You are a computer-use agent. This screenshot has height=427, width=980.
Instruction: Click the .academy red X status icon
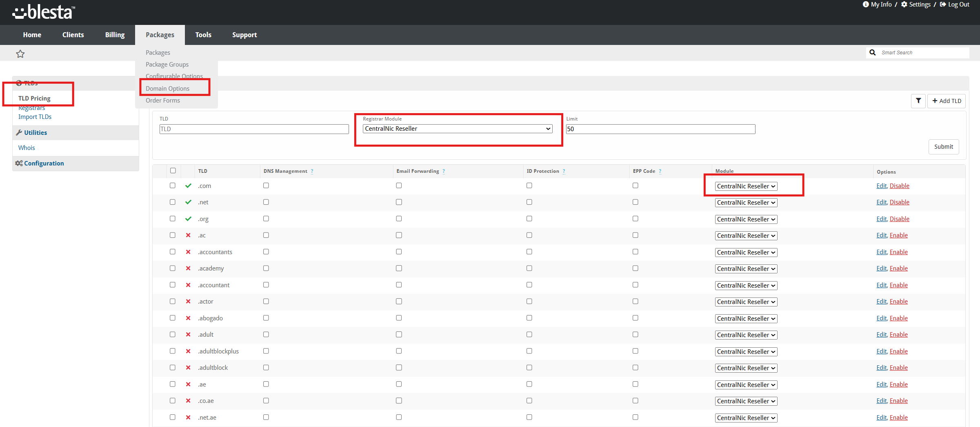tap(188, 268)
